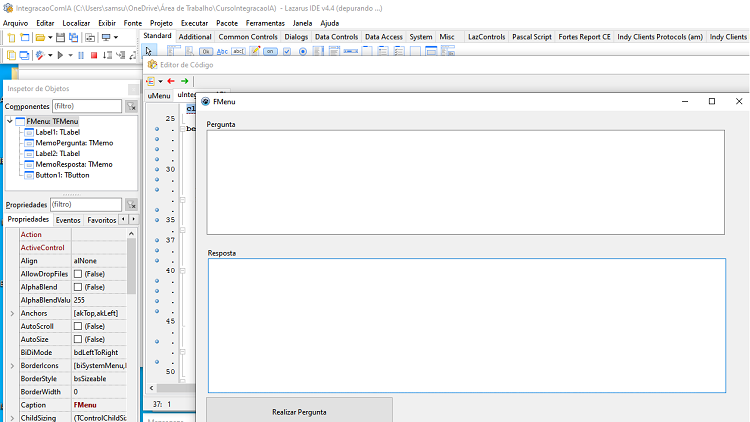This screenshot has height=422, width=750.
Task: Select the TButton Ok component palette icon
Action: (x=206, y=51)
